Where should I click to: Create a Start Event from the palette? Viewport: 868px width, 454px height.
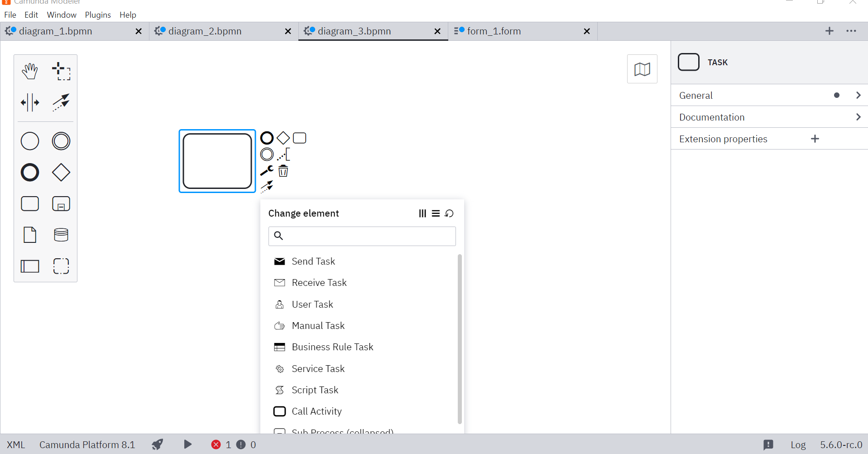[29, 141]
